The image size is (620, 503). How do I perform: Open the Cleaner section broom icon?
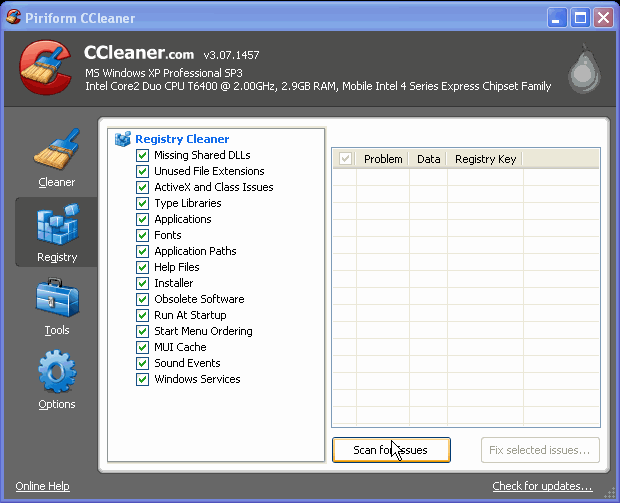click(57, 149)
